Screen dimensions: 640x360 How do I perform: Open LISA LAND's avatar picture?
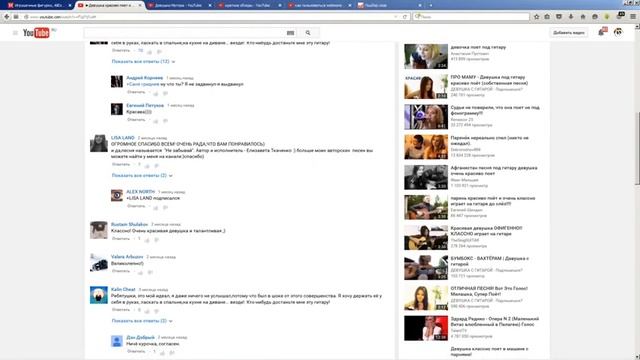point(99,143)
